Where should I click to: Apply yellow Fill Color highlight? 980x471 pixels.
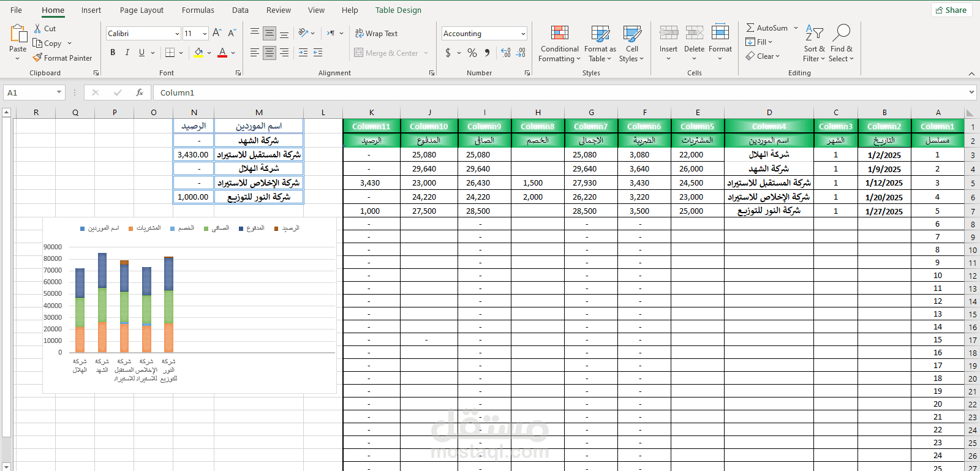coord(198,53)
